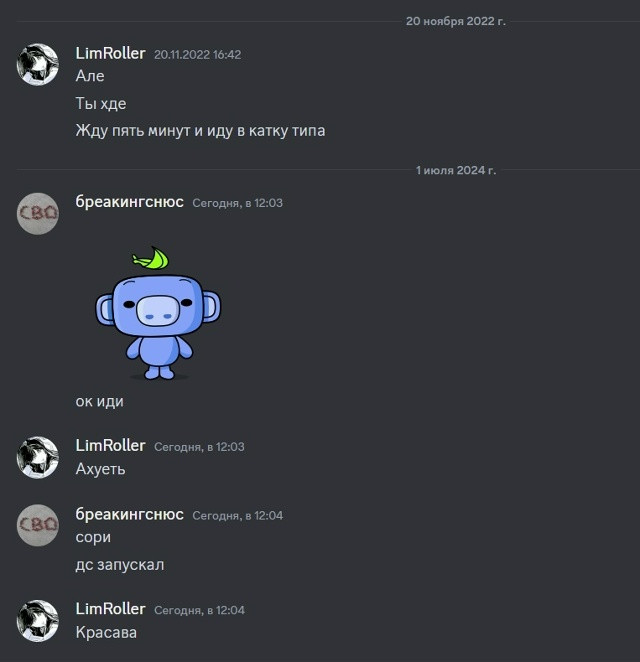Click the '20.11.2022 16:42' message timestamp
This screenshot has height=662, width=640.
(x=198, y=54)
